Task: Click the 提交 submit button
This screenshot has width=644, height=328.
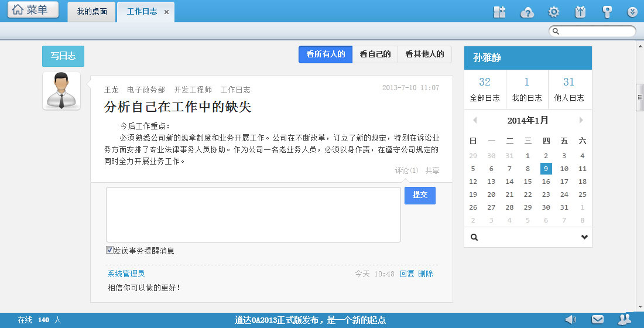Action: point(420,195)
